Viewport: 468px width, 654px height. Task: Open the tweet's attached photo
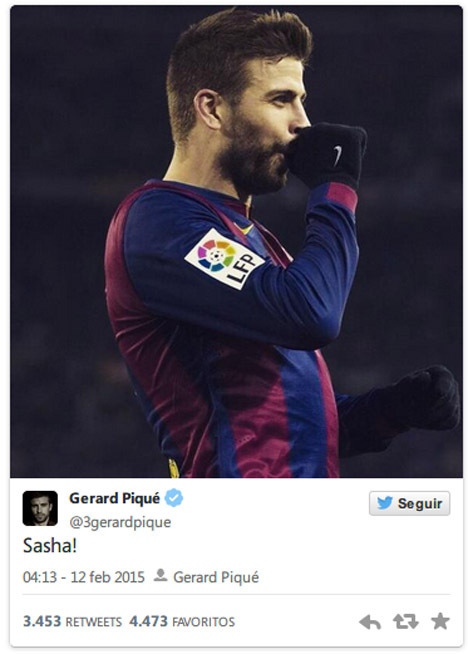click(x=237, y=241)
